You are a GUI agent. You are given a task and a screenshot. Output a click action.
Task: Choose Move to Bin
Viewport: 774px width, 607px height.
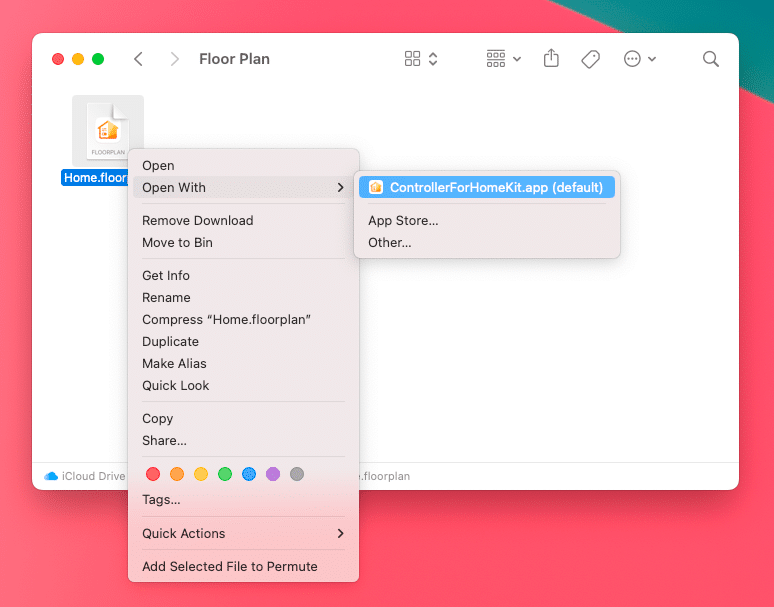pos(243,243)
